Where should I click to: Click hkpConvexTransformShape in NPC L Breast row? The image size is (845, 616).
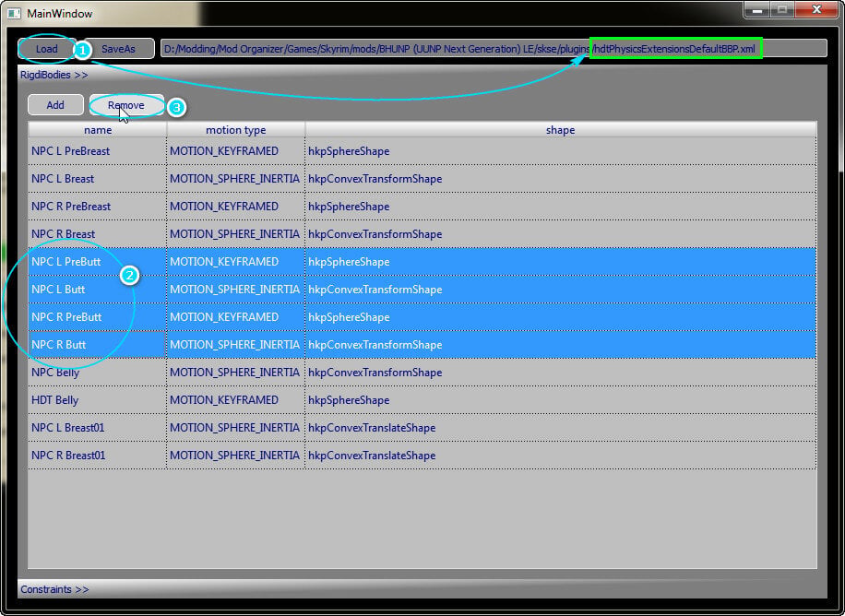click(x=375, y=179)
